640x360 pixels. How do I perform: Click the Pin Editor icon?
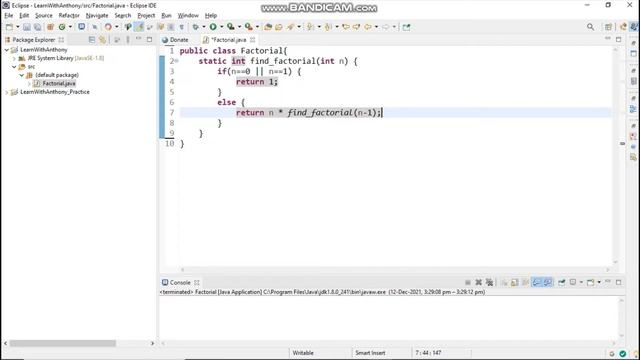click(x=406, y=27)
